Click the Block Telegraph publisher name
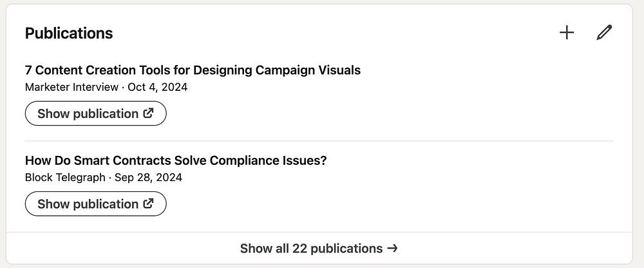Screen dimensions: 644x268 click(x=64, y=177)
